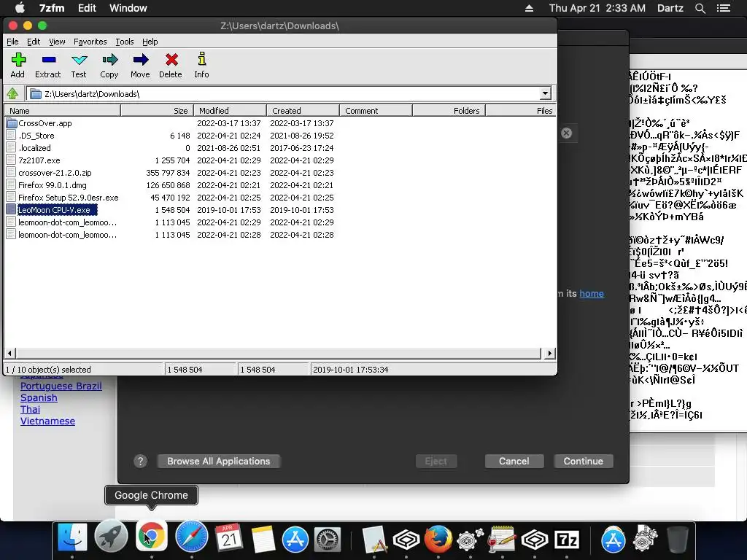Open Calendar icon in the dock
The height and width of the screenshot is (560, 747).
tap(228, 538)
